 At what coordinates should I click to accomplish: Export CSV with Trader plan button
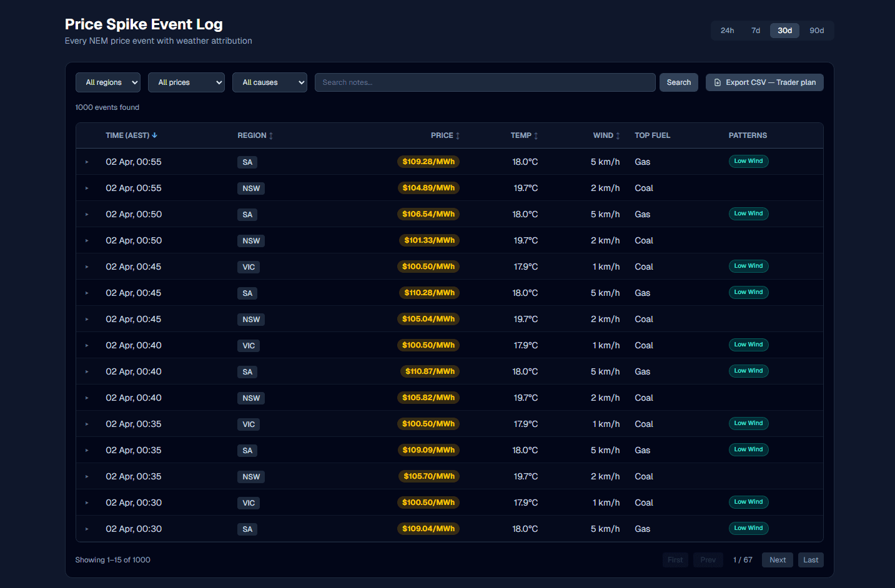[x=764, y=82]
